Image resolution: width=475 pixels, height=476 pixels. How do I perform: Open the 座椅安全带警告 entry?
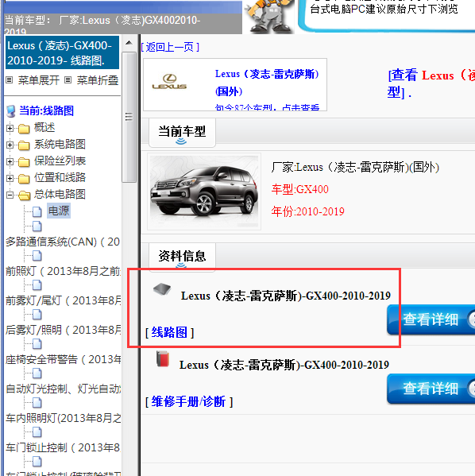pyautogui.click(x=63, y=359)
